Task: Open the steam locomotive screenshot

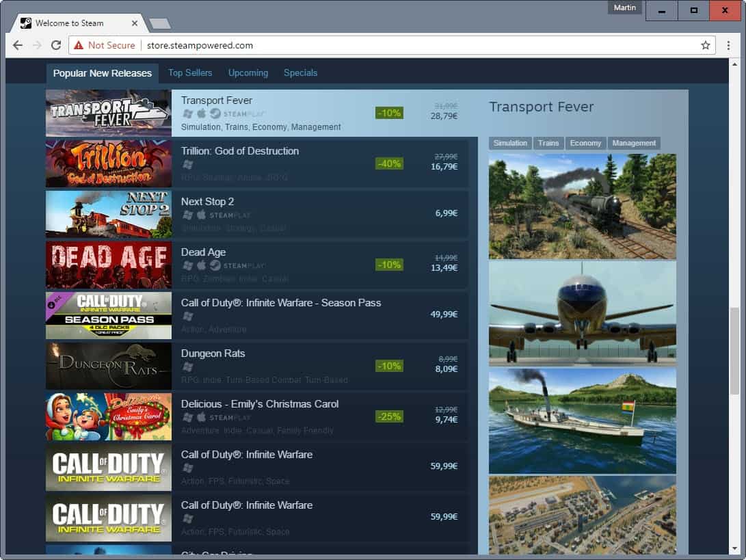Action: tap(583, 206)
